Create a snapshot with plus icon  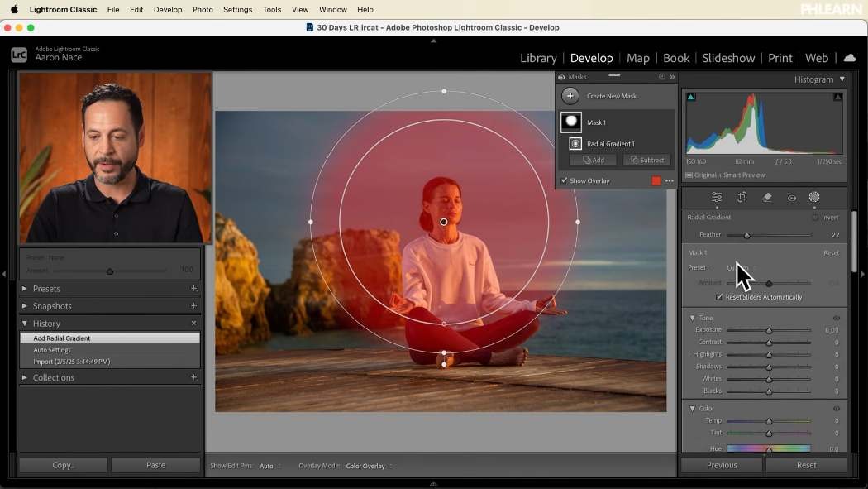point(193,305)
